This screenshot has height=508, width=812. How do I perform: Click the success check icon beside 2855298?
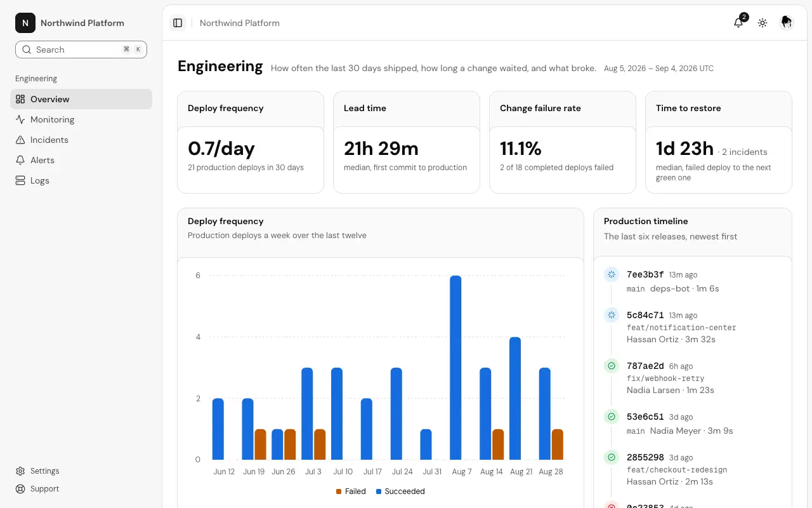click(x=612, y=457)
